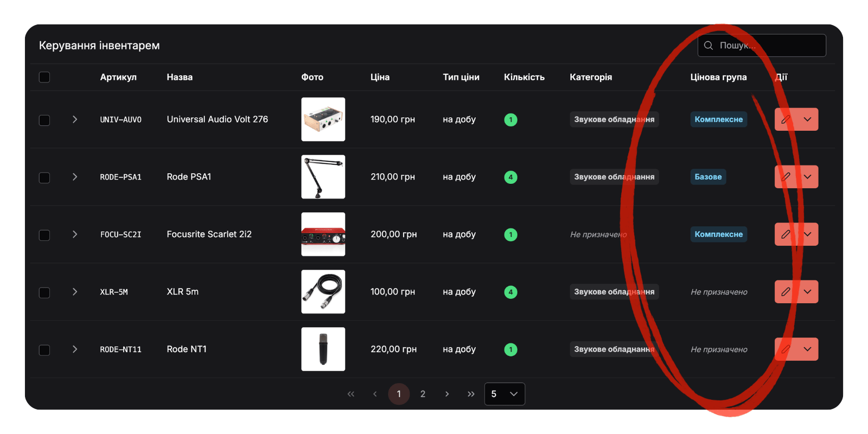Switch to page 2

[423, 394]
